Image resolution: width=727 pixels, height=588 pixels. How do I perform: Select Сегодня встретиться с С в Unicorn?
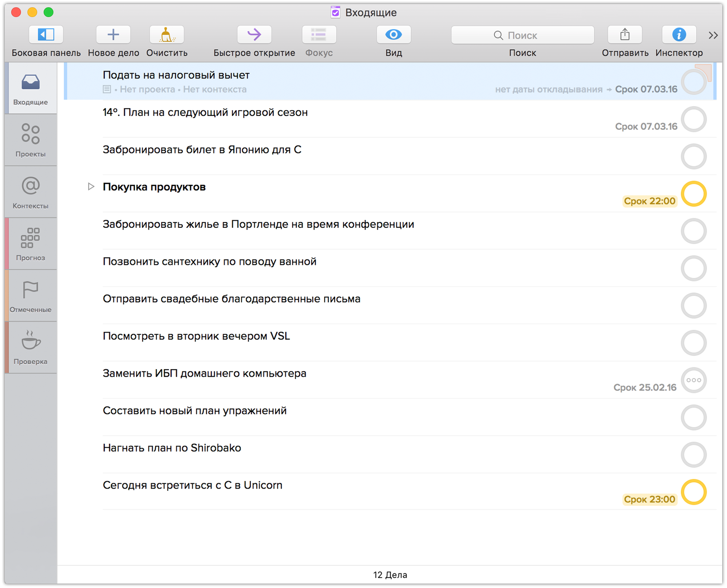tap(192, 485)
